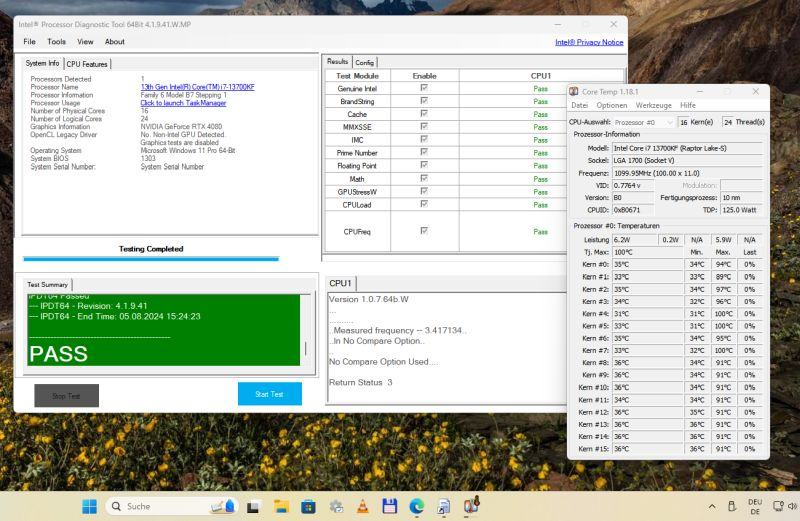The image size is (800, 521).
Task: Open the floppy disk app in taskbar
Action: pos(390,506)
